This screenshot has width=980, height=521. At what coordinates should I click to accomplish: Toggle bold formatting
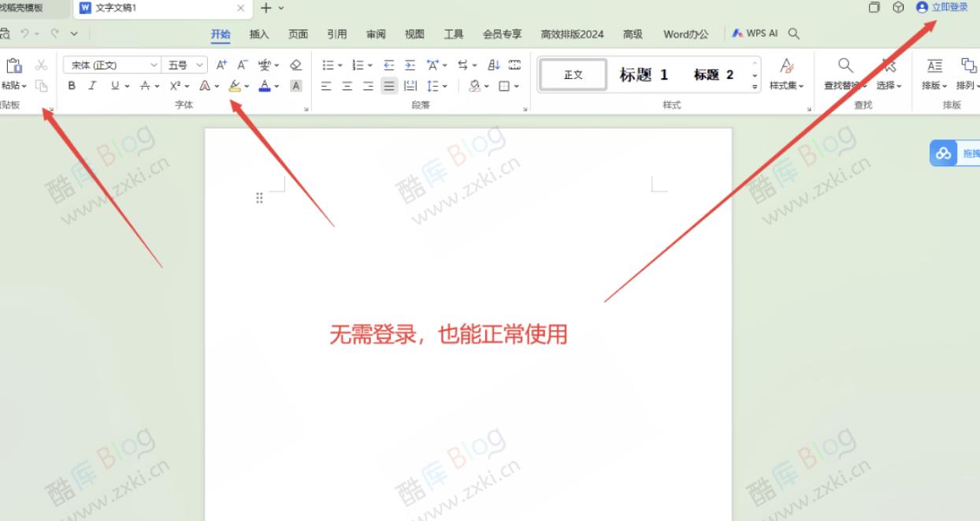coord(72,86)
